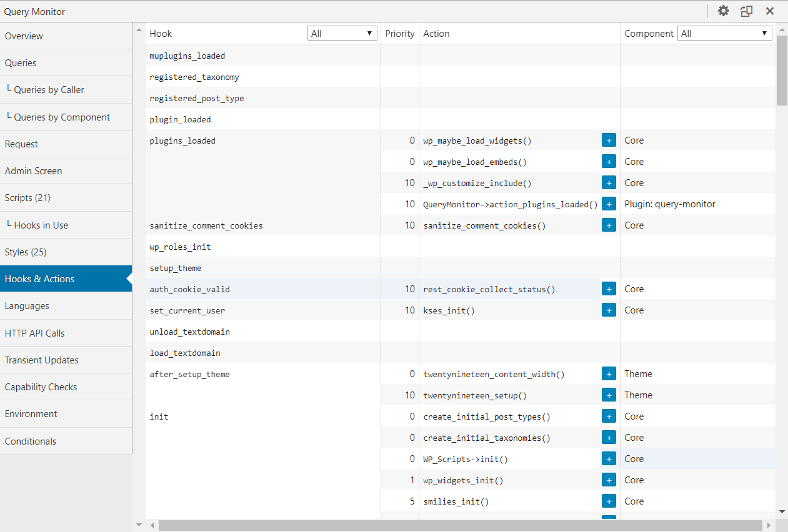Expand the wp_maybe_load_embeds() plus button
The image size is (788, 532).
609,162
